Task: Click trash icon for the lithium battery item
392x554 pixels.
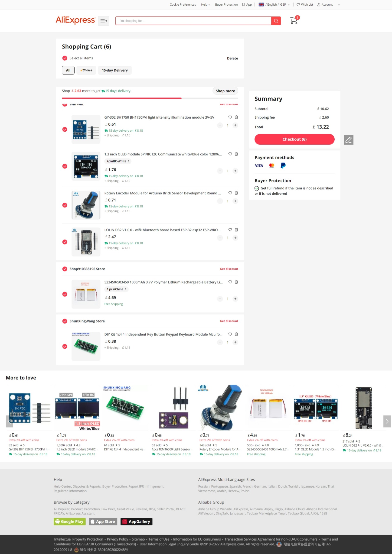Action: [236, 282]
